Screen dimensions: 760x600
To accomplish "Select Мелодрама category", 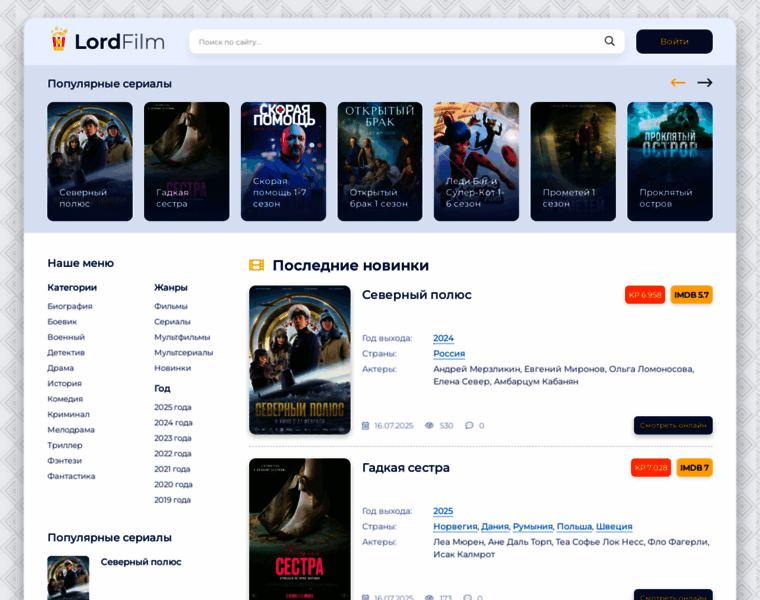I will [71, 430].
